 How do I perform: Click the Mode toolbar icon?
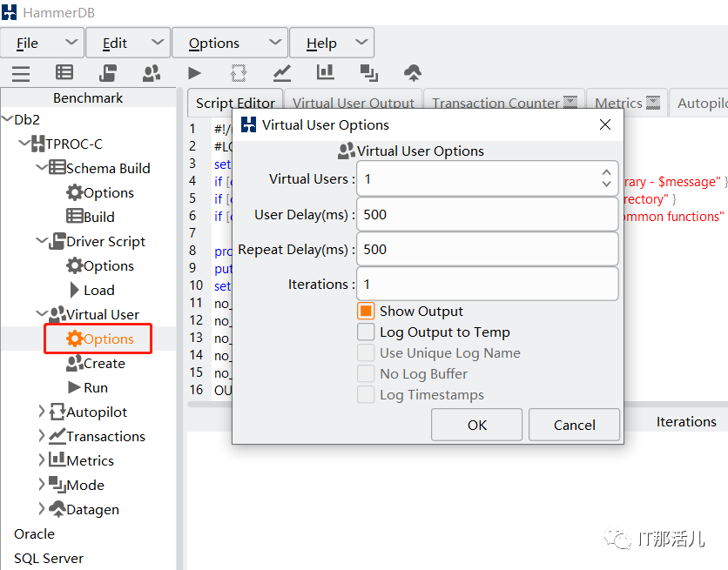click(369, 73)
